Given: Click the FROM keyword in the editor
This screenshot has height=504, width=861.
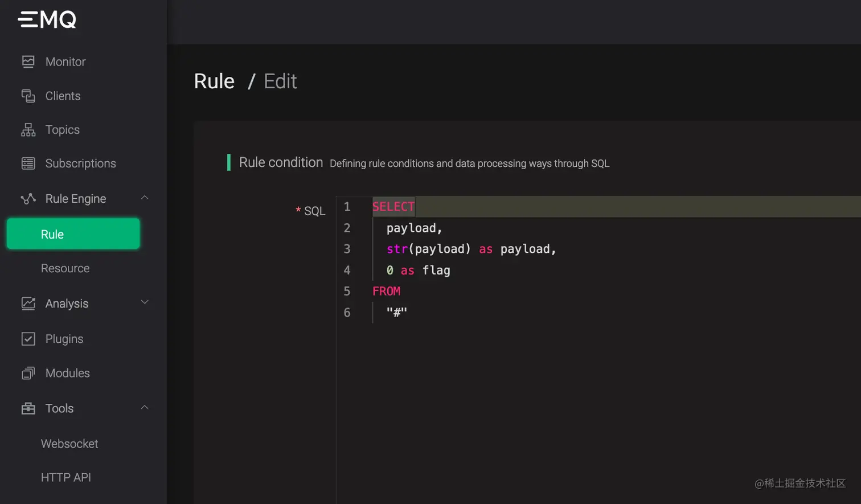Looking at the screenshot, I should (x=386, y=291).
